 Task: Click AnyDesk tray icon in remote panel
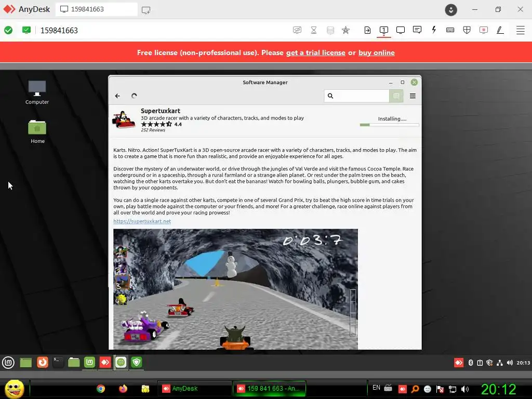[459, 363]
